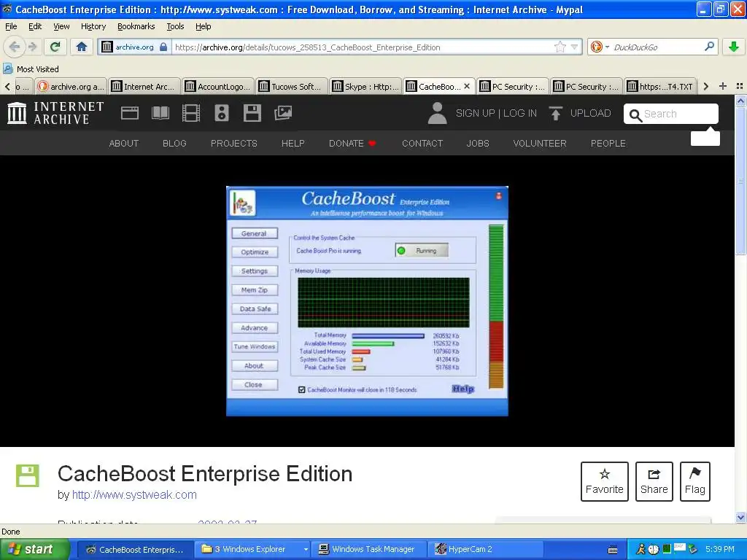This screenshot has height=560, width=747.
Task: Open the VOLUNTEER nav link
Action: pyautogui.click(x=540, y=144)
